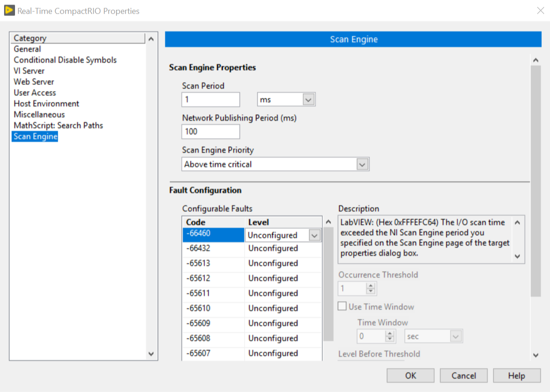This screenshot has height=392, width=550.
Task: Select the Scan Engine category
Action: pos(35,136)
